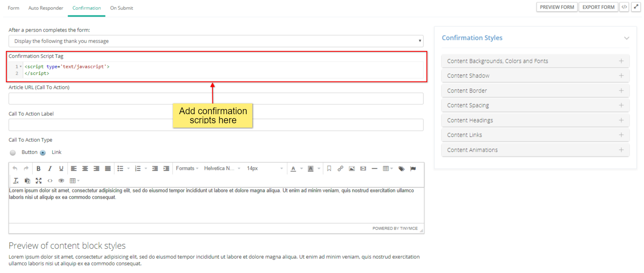Screen dimensions: 644x273
Task: Insert an anchor bookmark
Action: [329, 169]
